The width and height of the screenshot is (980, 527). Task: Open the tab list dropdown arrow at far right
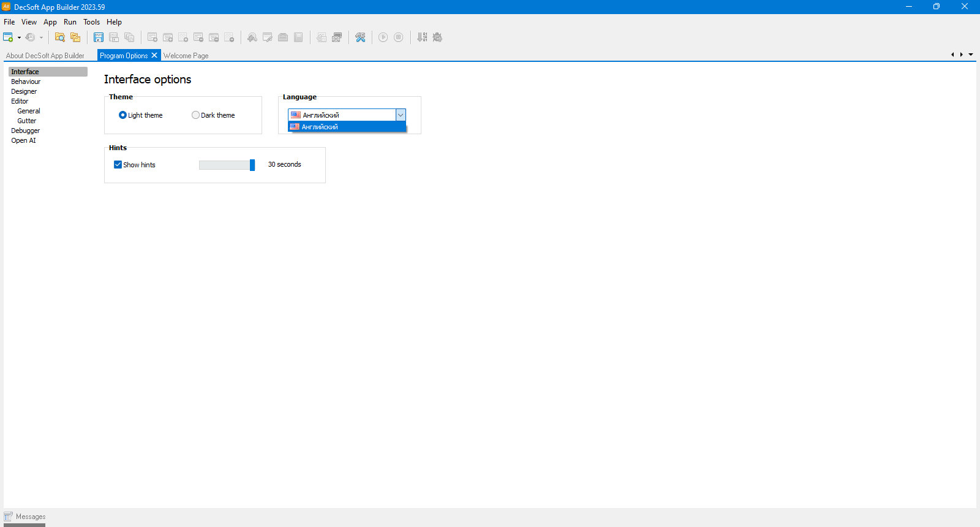971,55
